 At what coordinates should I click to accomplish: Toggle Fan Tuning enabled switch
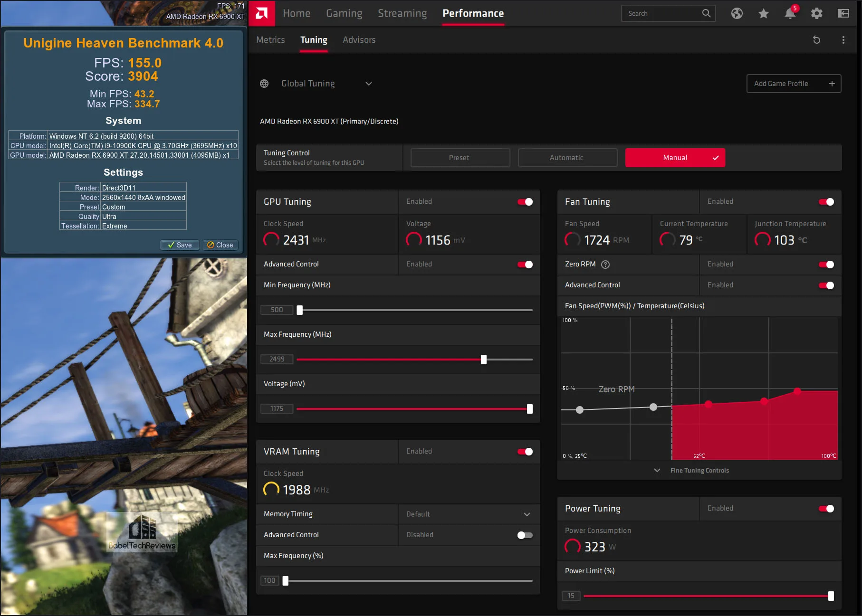(826, 202)
